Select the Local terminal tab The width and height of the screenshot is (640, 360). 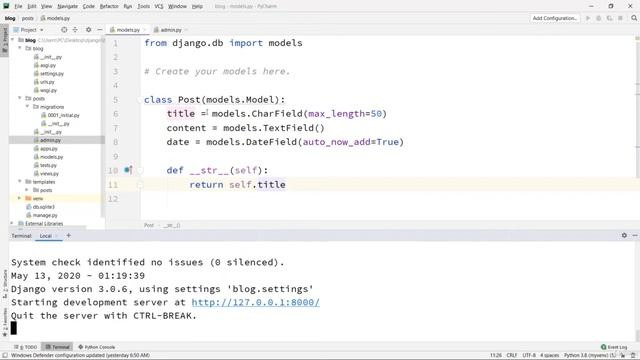coord(45,236)
